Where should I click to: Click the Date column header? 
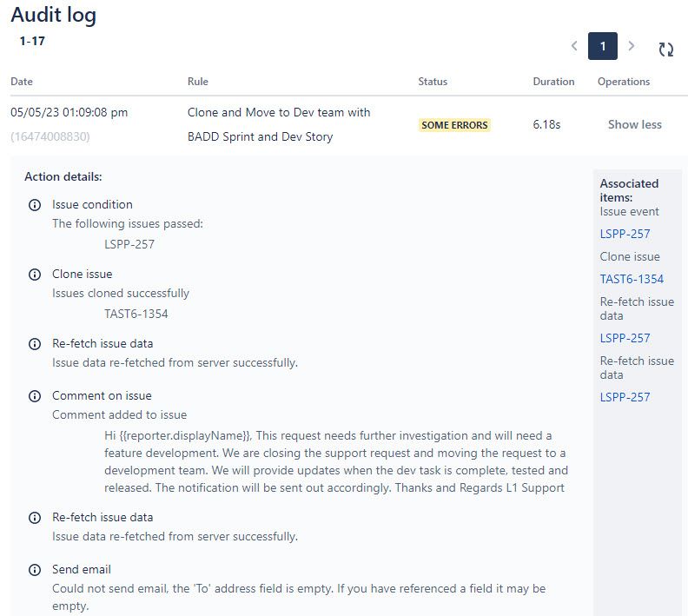pos(22,82)
